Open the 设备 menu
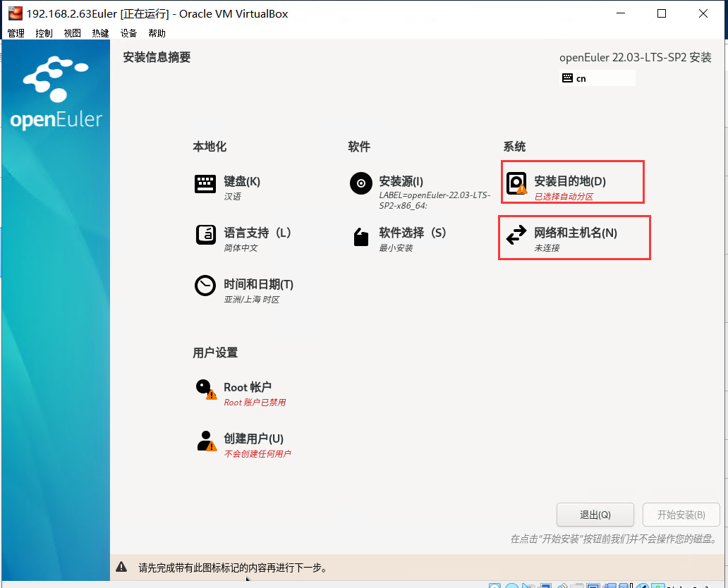728x588 pixels. [128, 33]
